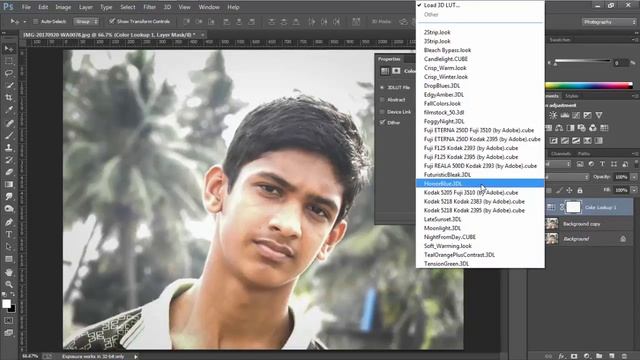Click the Color Lookup 1 mask thumbnail
Viewport: 640px width, 360px height.
[573, 207]
